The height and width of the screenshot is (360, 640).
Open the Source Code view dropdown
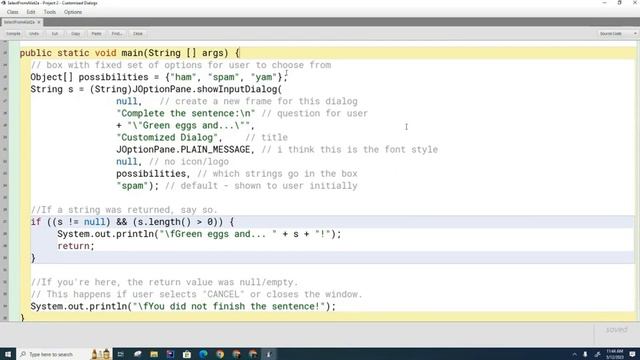coord(617,33)
